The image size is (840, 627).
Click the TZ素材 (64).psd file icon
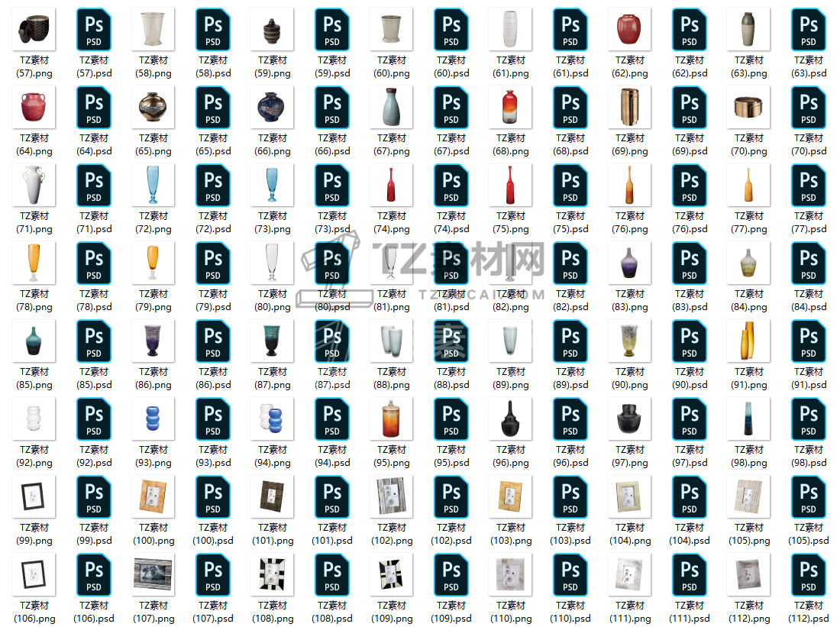click(x=94, y=107)
